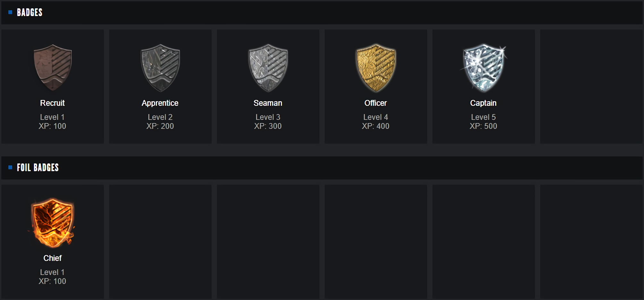Click the Badges section header
Screen dimensions: 644x300
[x=30, y=13]
